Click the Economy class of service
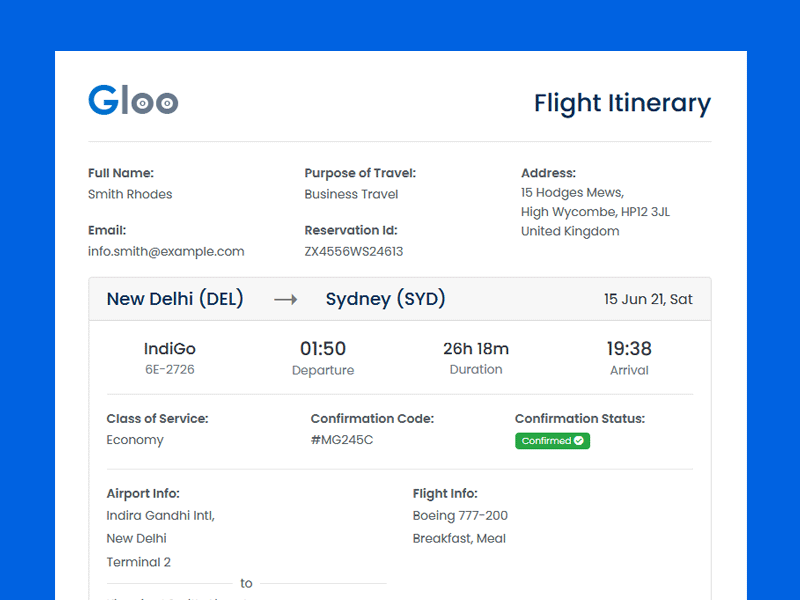The width and height of the screenshot is (800, 600). pyautogui.click(x=135, y=440)
